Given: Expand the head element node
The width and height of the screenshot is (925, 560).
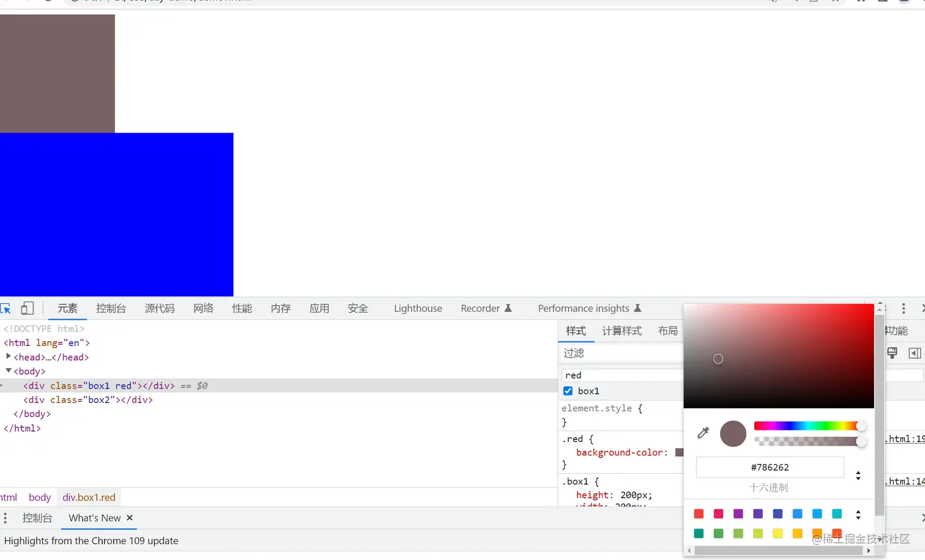Looking at the screenshot, I should [x=8, y=356].
